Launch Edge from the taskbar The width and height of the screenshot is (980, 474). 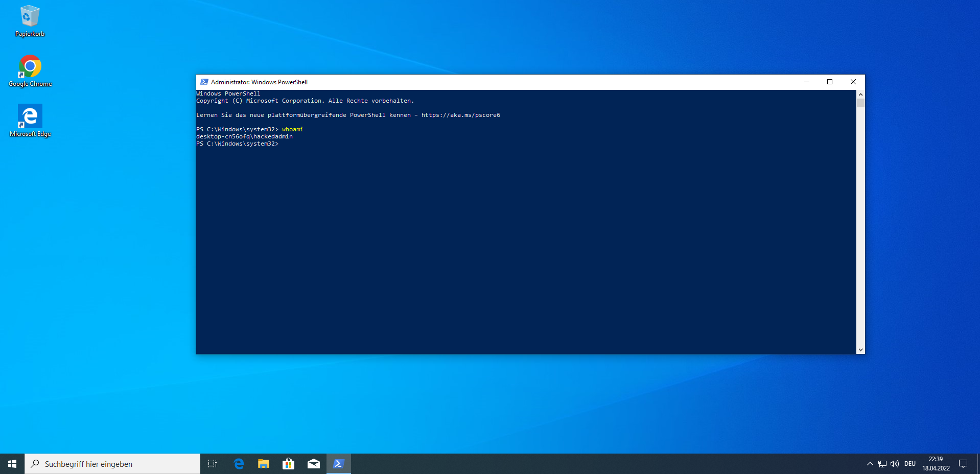click(239, 464)
